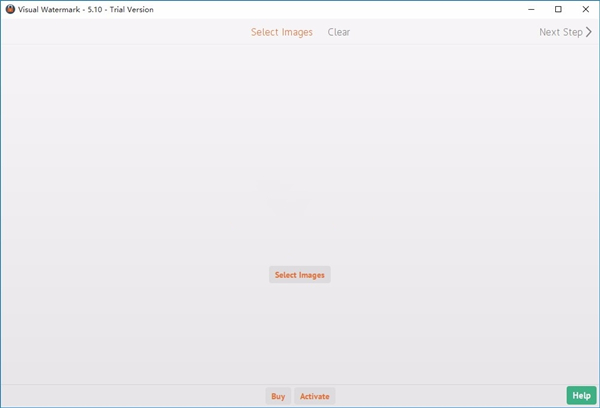Open the Select Images tab at top
The image size is (600, 408).
(x=281, y=32)
